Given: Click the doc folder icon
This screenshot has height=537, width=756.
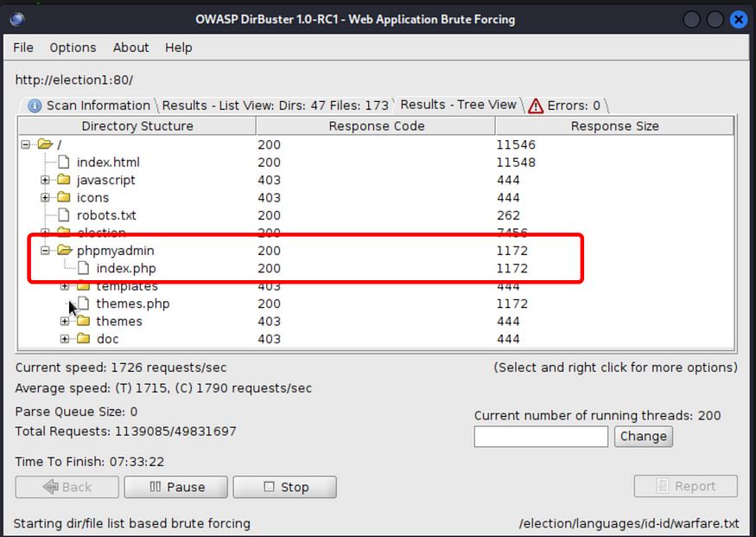Looking at the screenshot, I should 84,338.
